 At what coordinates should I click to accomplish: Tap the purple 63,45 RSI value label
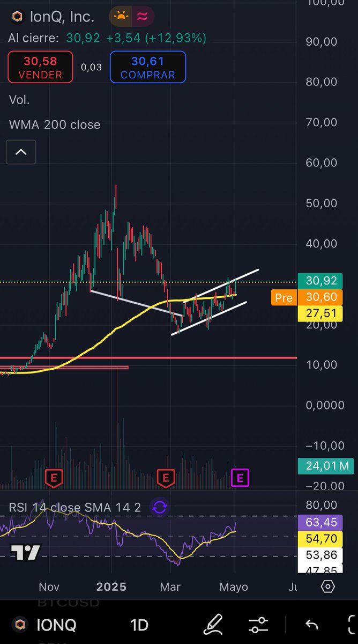pyautogui.click(x=321, y=522)
